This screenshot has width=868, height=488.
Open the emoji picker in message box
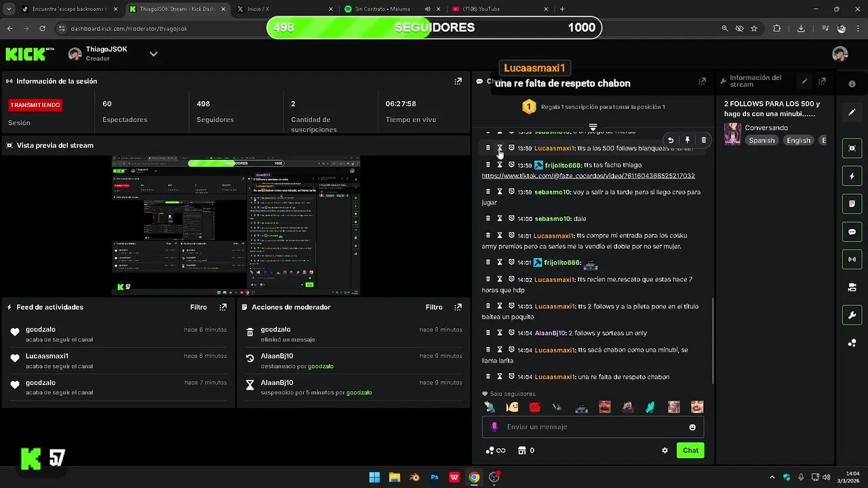(692, 427)
